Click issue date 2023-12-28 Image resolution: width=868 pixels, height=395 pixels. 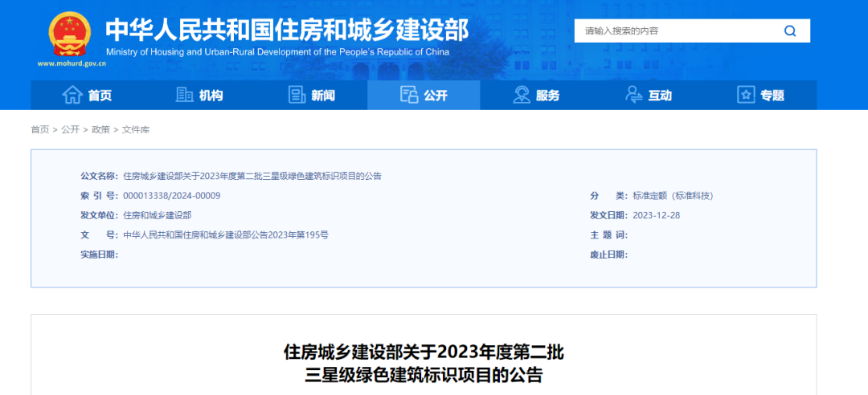[x=657, y=215]
